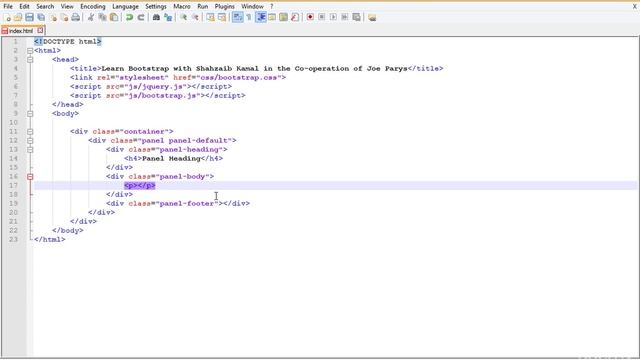Open the User Defined Language icon

pos(272,17)
